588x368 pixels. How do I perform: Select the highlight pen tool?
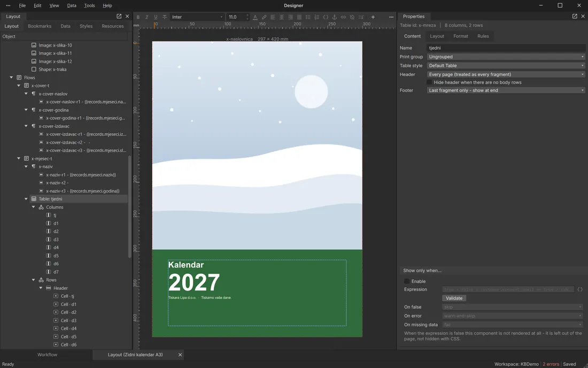pyautogui.click(x=264, y=17)
